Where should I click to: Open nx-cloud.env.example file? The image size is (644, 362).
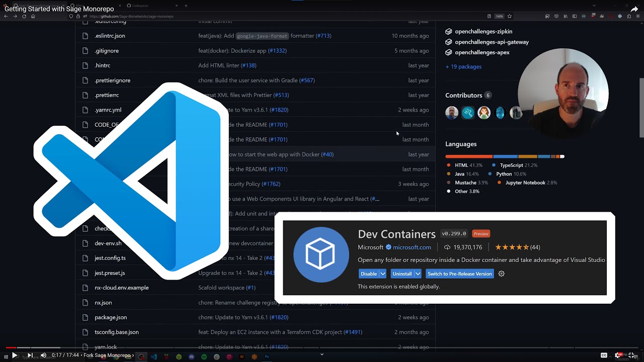click(x=121, y=288)
